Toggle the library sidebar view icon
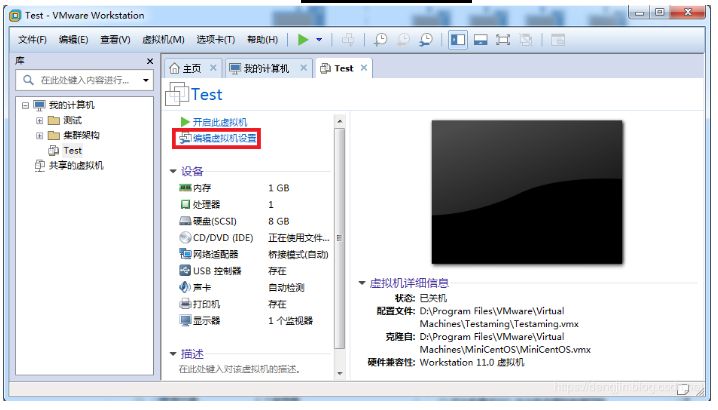The width and height of the screenshot is (718, 410). pyautogui.click(x=458, y=40)
